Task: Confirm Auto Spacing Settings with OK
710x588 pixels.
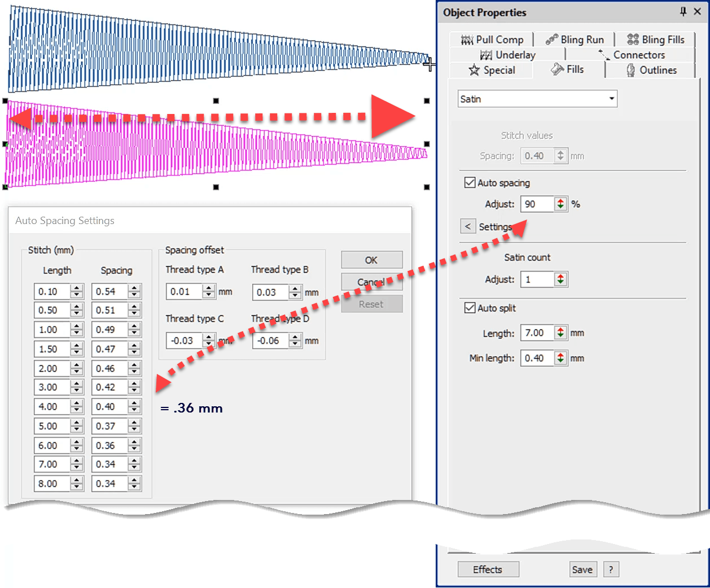Action: click(x=371, y=260)
